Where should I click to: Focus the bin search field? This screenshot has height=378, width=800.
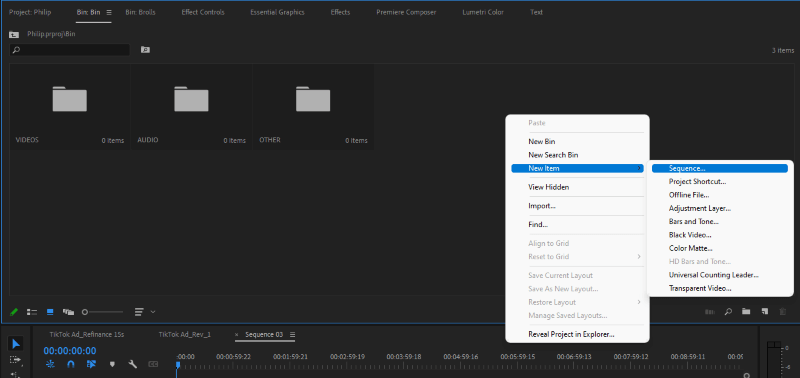point(69,50)
